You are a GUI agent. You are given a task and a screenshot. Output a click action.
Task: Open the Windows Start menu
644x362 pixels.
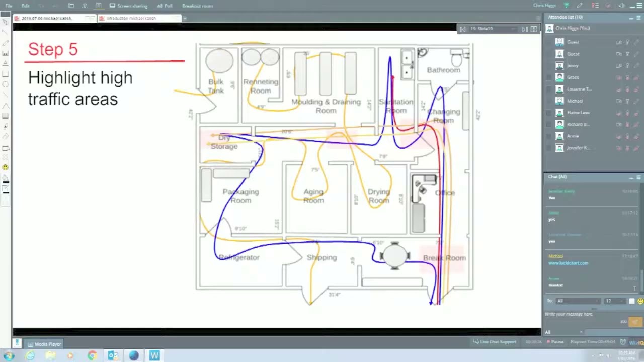pyautogui.click(x=9, y=356)
